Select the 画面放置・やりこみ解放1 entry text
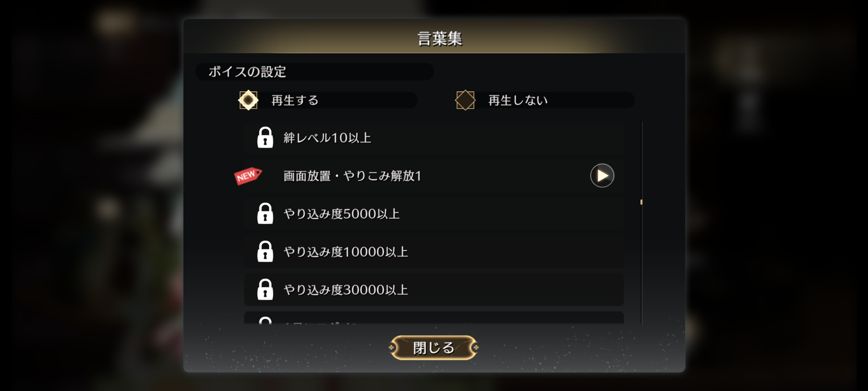Screen dimensions: 868x391 click(353, 176)
